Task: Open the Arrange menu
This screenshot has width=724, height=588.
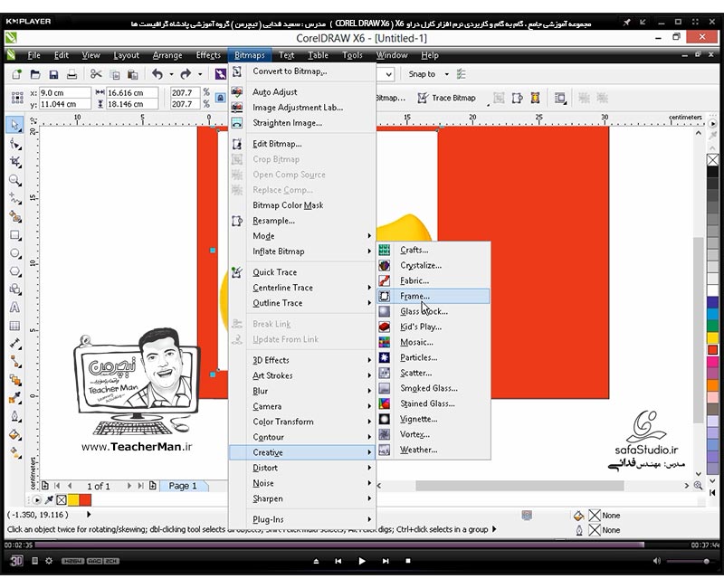Action: (x=167, y=55)
